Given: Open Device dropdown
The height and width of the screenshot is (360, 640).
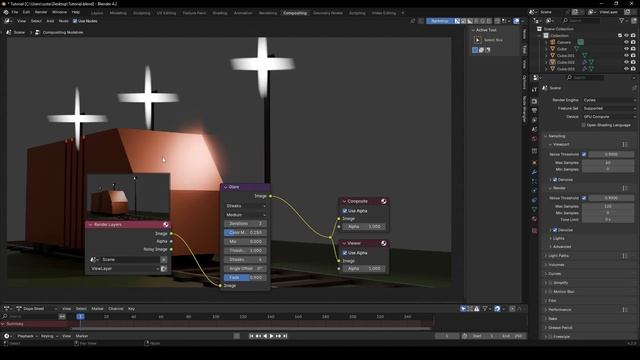Looking at the screenshot, I should (x=609, y=117).
